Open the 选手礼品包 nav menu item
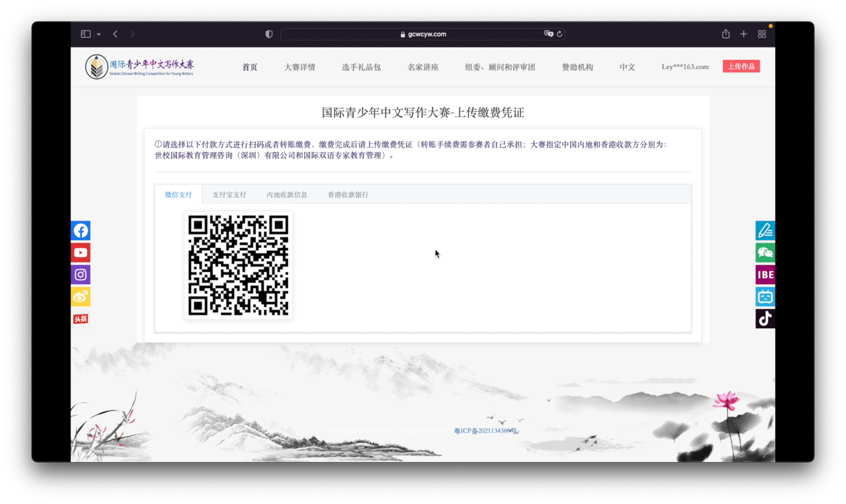The height and width of the screenshot is (504, 846). (x=361, y=67)
